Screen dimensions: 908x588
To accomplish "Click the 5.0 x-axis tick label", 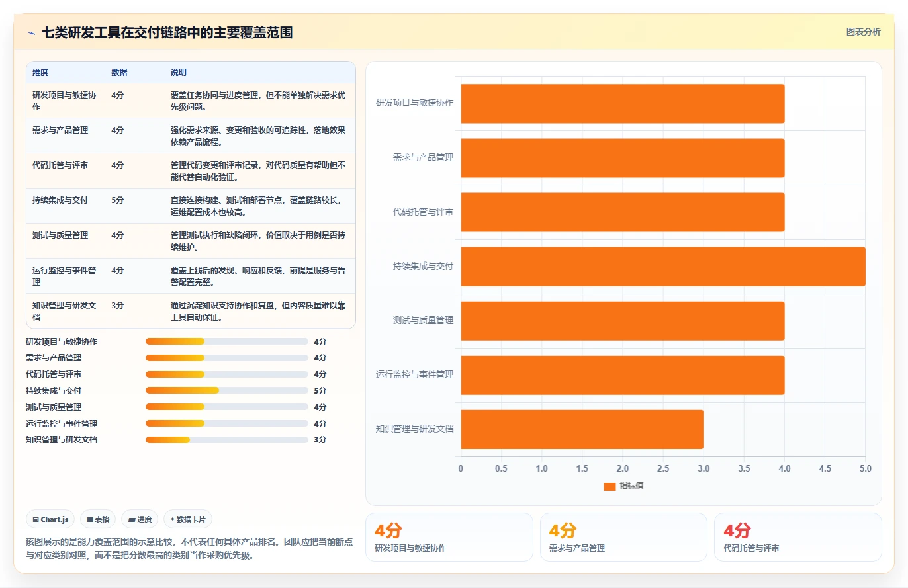I will tap(866, 468).
